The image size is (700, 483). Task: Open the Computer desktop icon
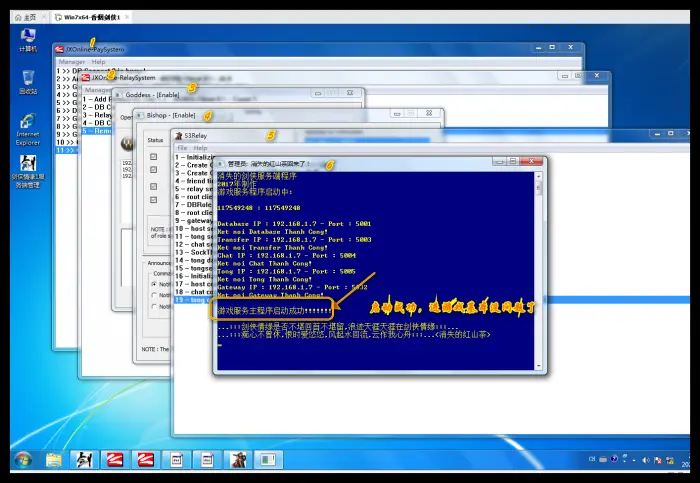(x=27, y=38)
